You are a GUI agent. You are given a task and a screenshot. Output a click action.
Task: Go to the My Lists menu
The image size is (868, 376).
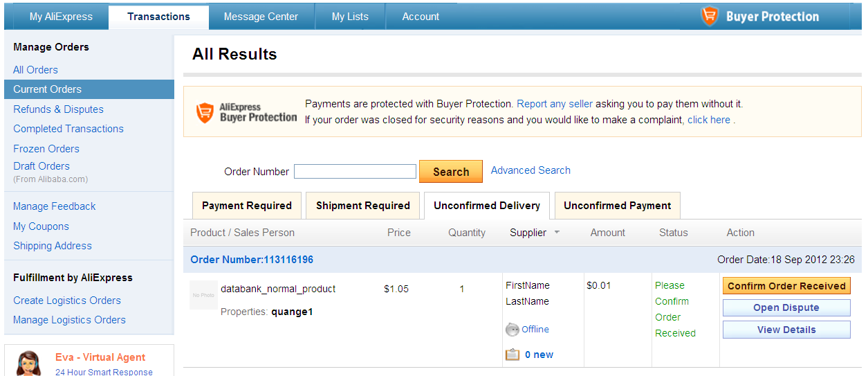pos(350,17)
